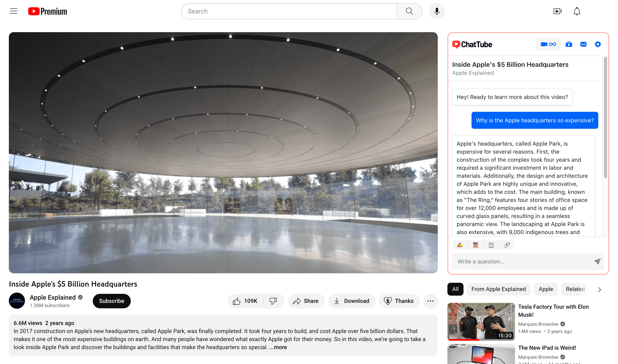
Task: Click the pencil/edit icon in ChatTube
Action: click(x=459, y=245)
